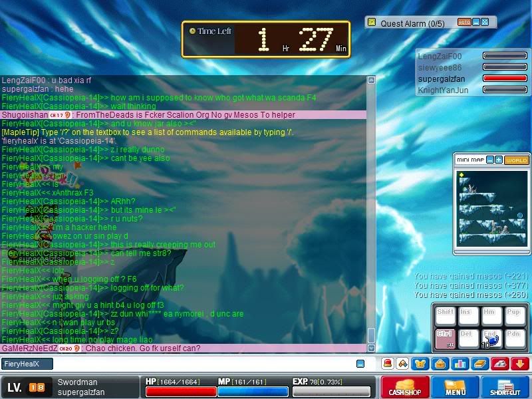Click the red siren report icon
The image size is (532, 399).
[x=387, y=364]
